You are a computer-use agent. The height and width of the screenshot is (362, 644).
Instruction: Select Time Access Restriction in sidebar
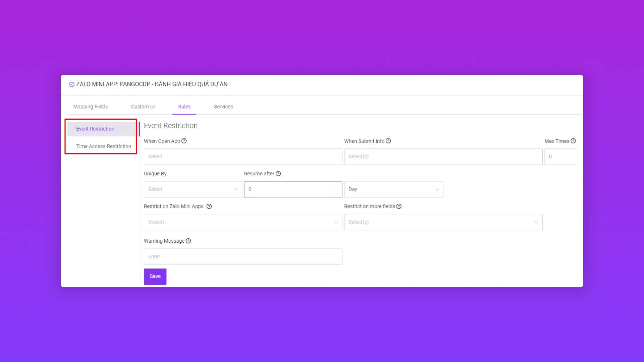tap(103, 146)
